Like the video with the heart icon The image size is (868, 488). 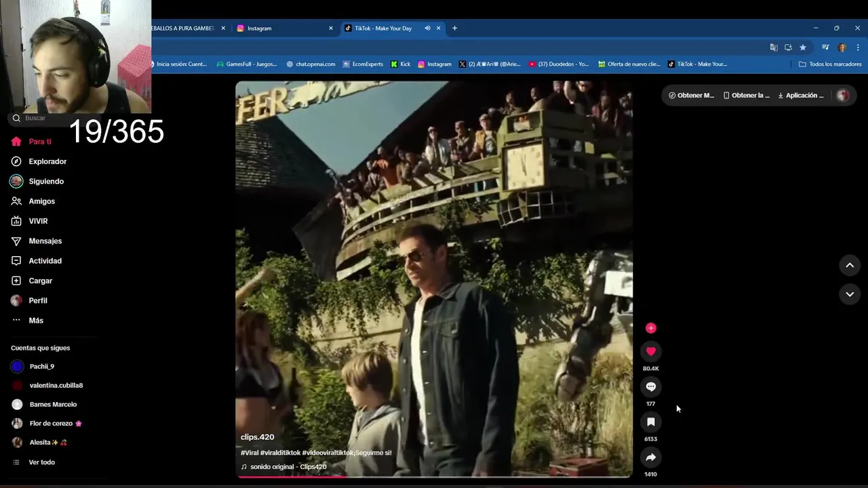pos(650,351)
